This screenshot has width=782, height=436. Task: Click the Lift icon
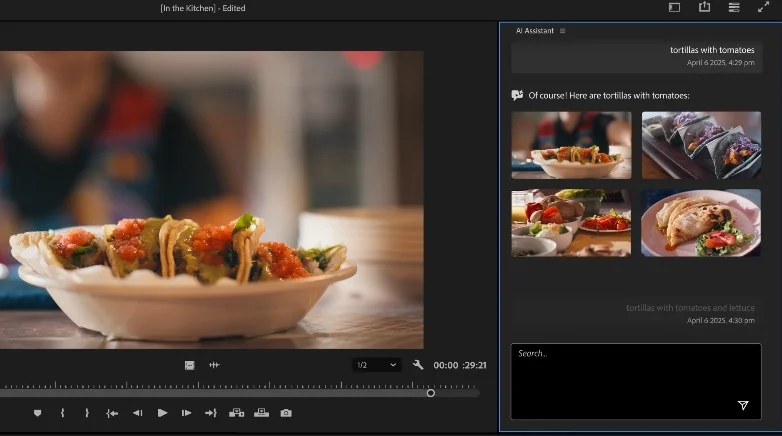[237, 413]
